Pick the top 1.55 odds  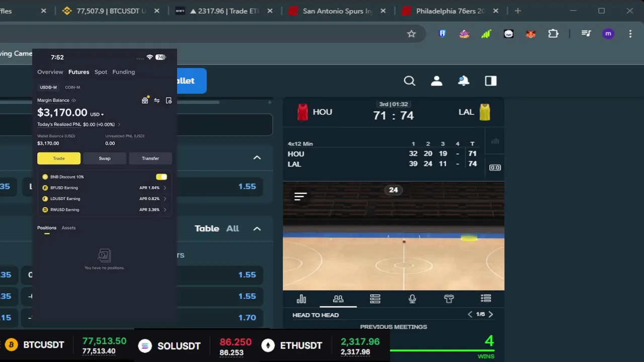[x=247, y=187]
